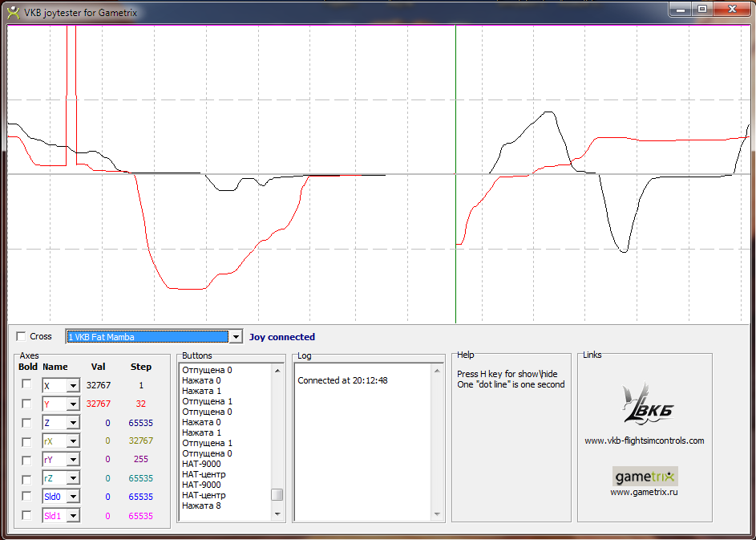The width and height of the screenshot is (756, 540).
Task: Toggle Bold checkbox for rY axis
Action: point(26,460)
